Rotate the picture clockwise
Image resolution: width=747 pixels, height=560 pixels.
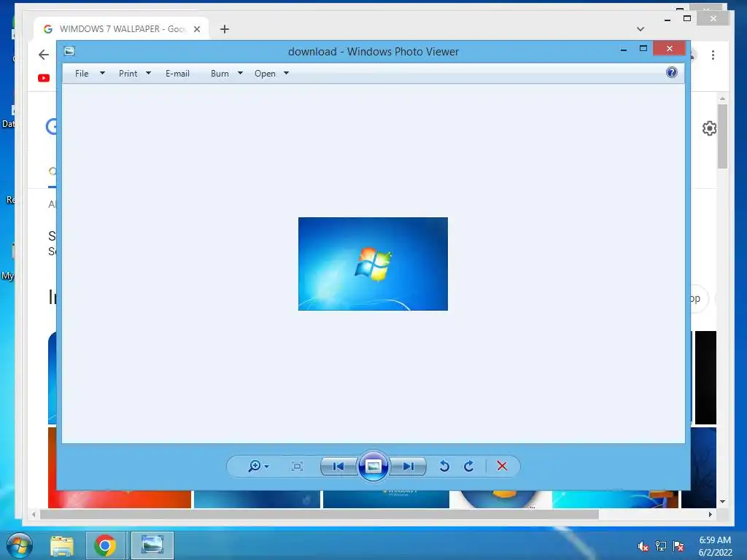click(x=469, y=466)
